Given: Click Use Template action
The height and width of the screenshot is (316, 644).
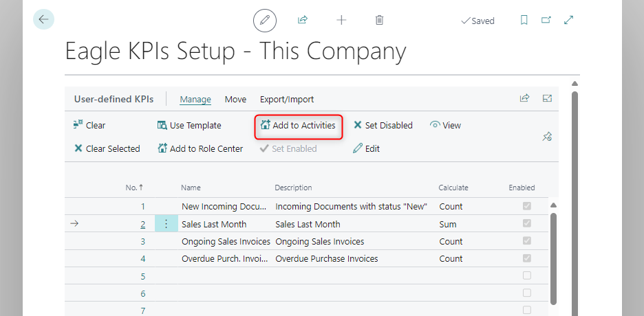Looking at the screenshot, I should tap(189, 126).
